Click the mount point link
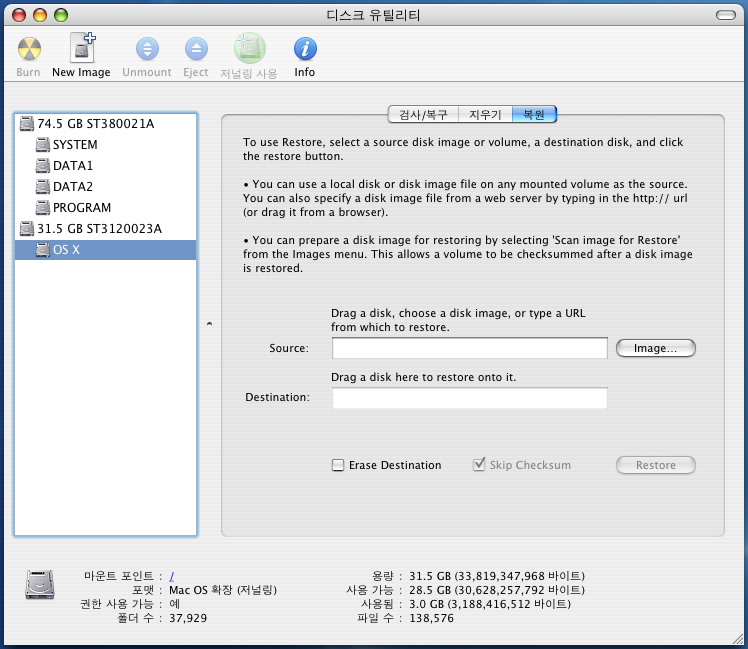This screenshot has width=748, height=649. point(172,576)
